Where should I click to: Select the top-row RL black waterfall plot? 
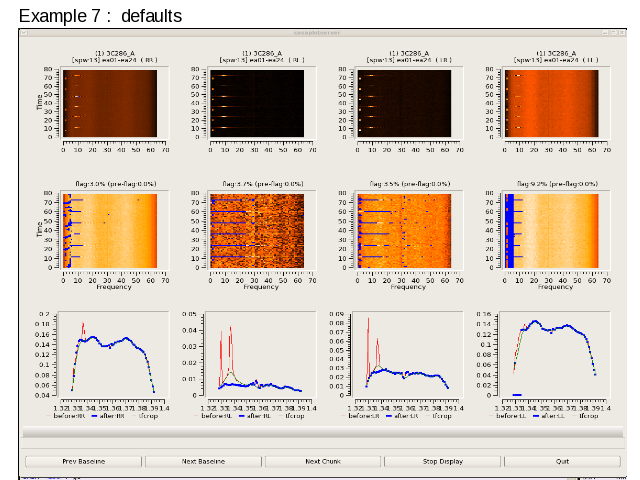[257, 103]
